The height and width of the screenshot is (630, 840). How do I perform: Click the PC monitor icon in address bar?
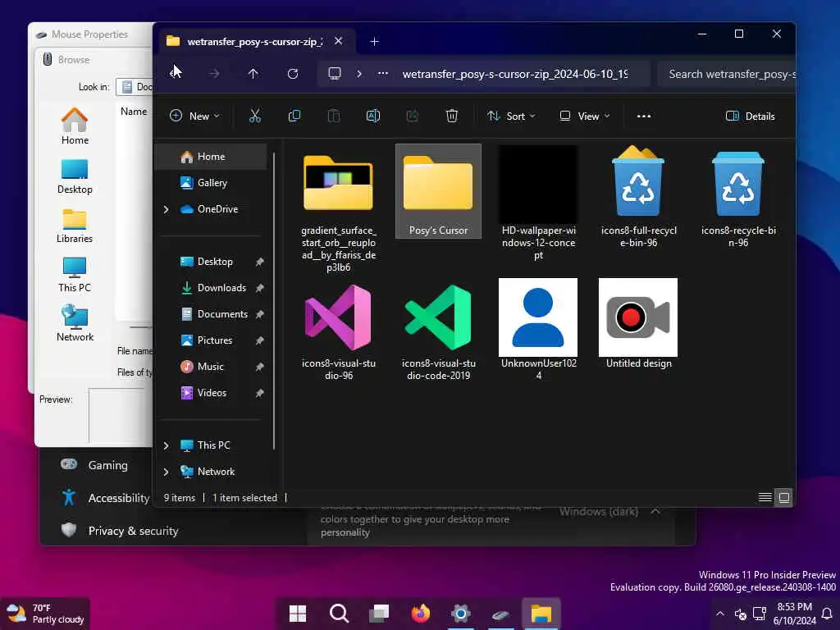(x=335, y=73)
